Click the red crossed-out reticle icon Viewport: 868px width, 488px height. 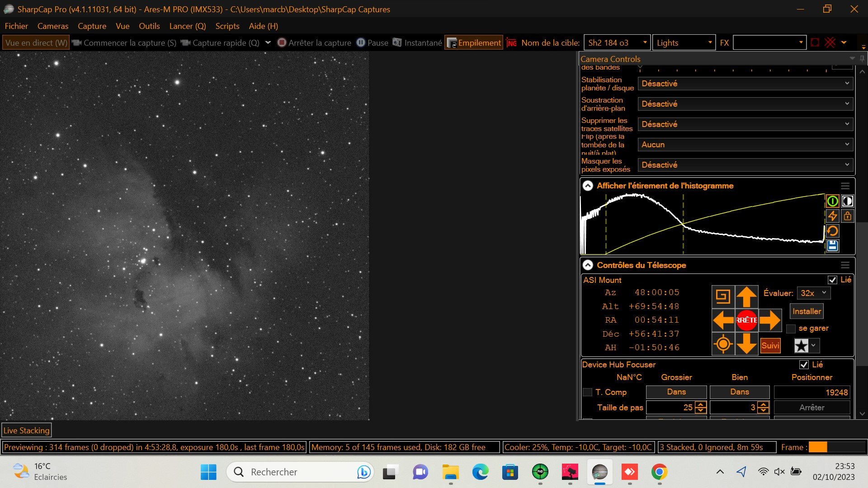[830, 42]
